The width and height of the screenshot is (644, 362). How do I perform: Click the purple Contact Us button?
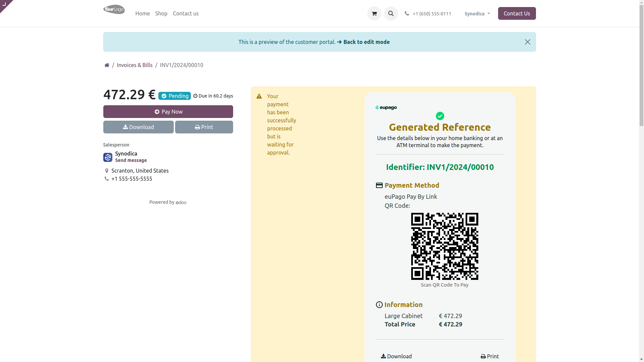[x=517, y=13]
